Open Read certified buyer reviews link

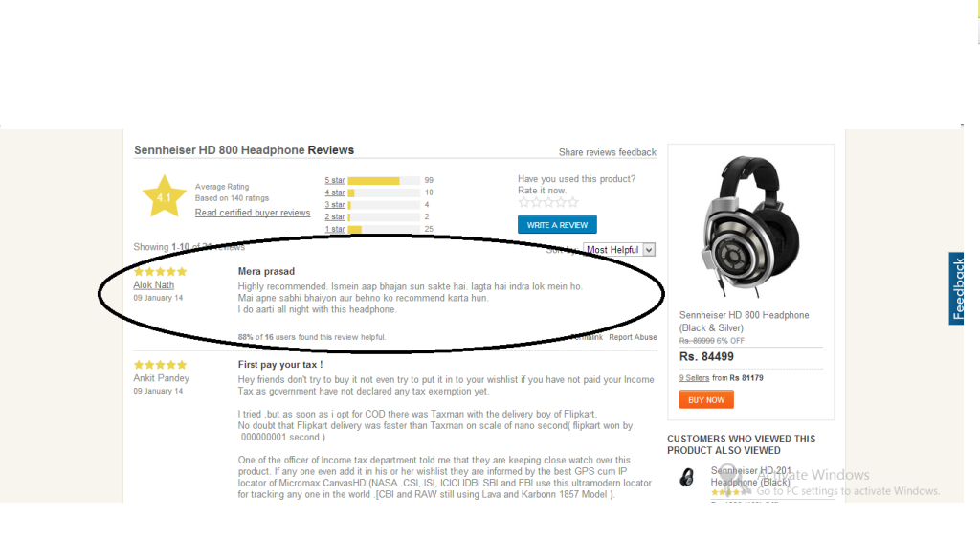(253, 213)
